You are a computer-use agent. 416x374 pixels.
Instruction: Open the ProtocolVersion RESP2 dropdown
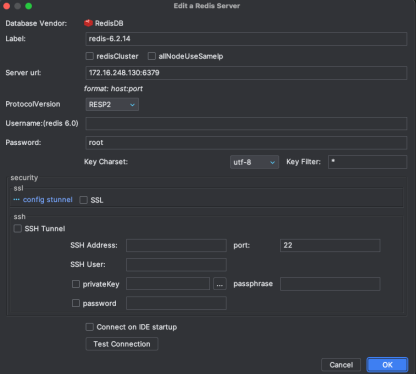(112, 104)
